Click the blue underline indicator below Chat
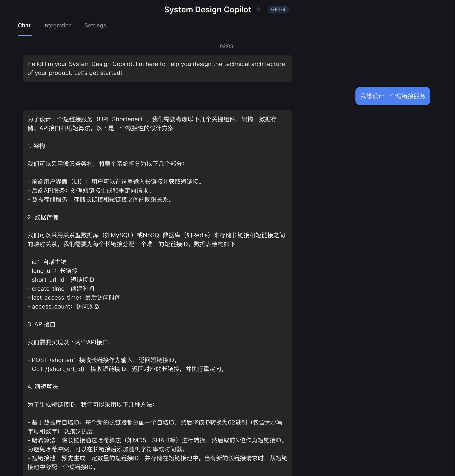Screen dimensions: 455x476 point(25,35)
